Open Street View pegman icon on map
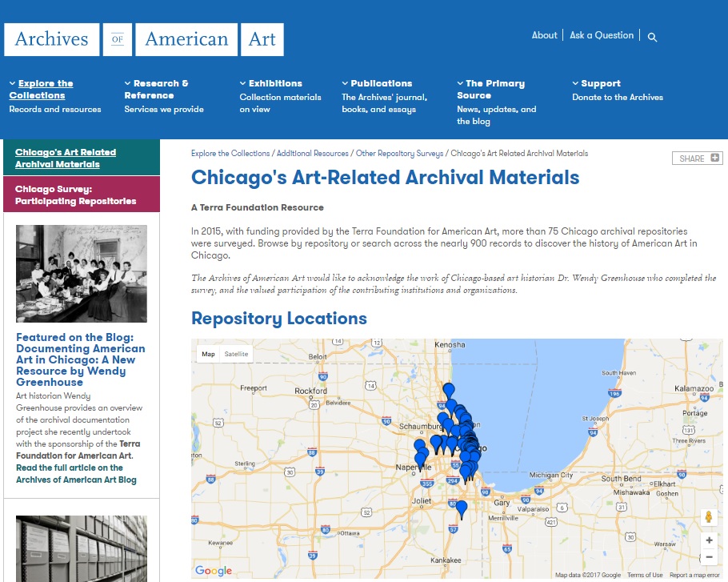This screenshot has height=582, width=728. [x=709, y=517]
